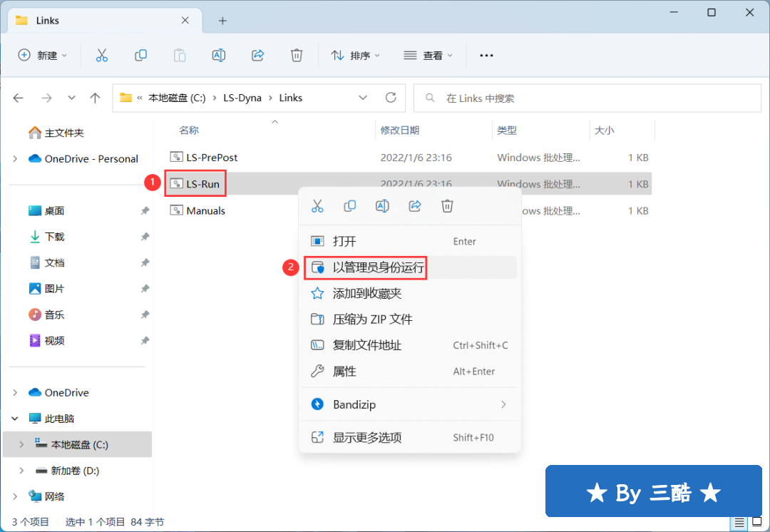Viewport: 770px width, 532px height.
Task: Choose 以管理员身份运行 from the context menu
Action: tap(409, 267)
